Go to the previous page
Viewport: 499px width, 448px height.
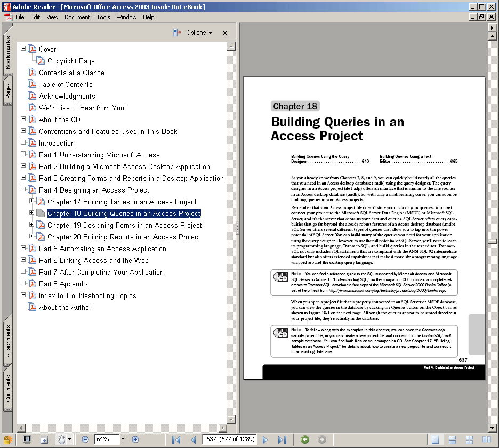(193, 439)
